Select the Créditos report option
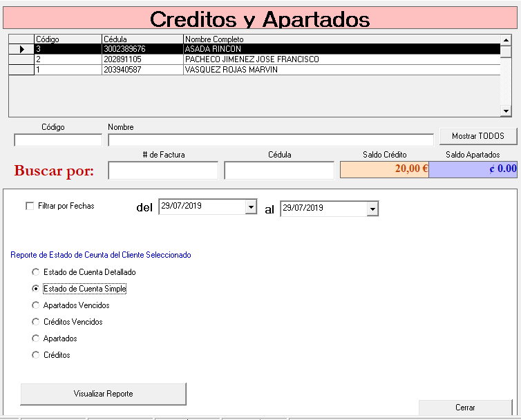 click(x=36, y=355)
